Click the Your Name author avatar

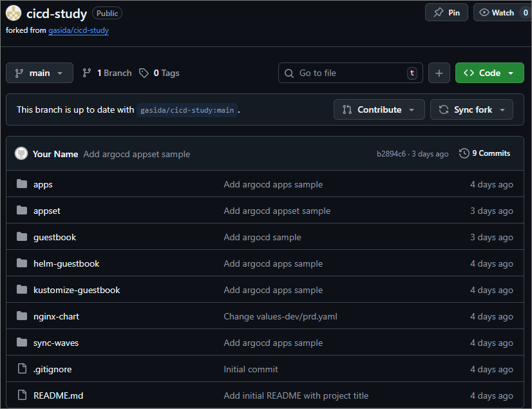[21, 153]
